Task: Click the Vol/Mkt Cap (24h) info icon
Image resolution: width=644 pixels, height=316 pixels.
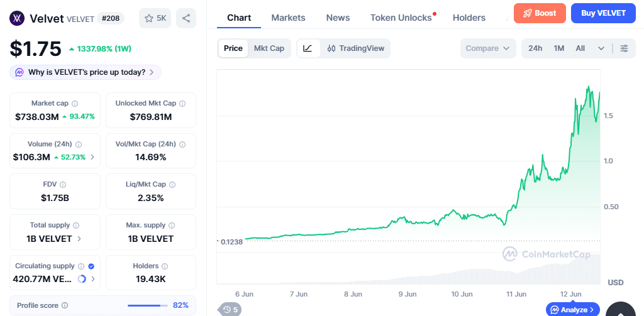Action: click(182, 144)
